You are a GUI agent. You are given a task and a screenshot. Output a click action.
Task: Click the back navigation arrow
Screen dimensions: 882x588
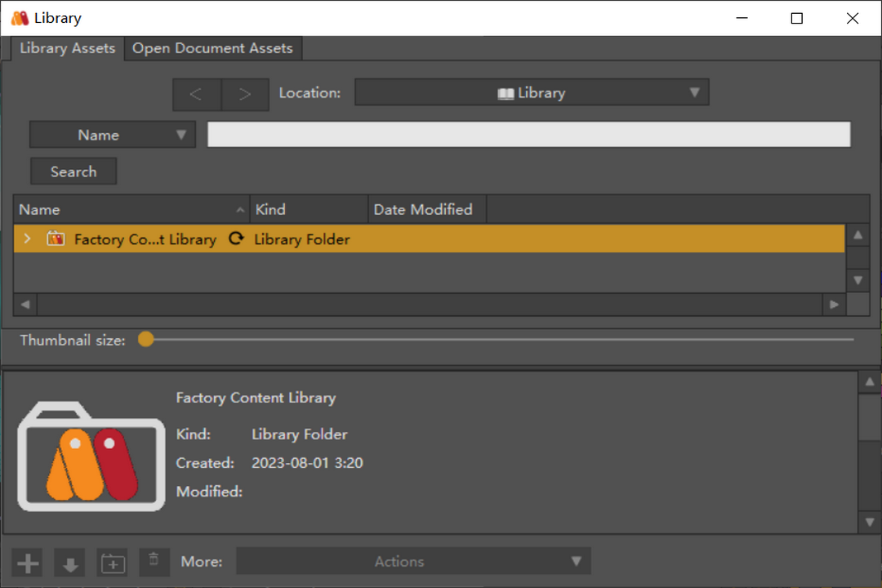[x=196, y=94]
